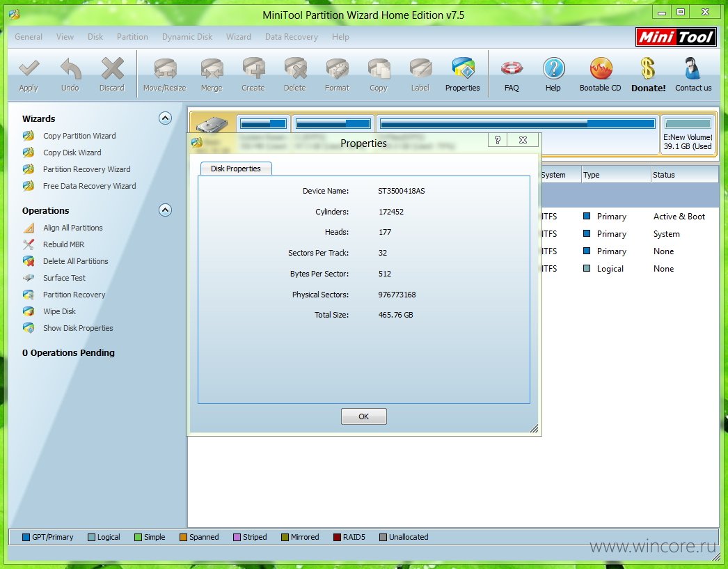Maximize the MiniTool Partition Wizard window
728x569 pixels.
681,12
